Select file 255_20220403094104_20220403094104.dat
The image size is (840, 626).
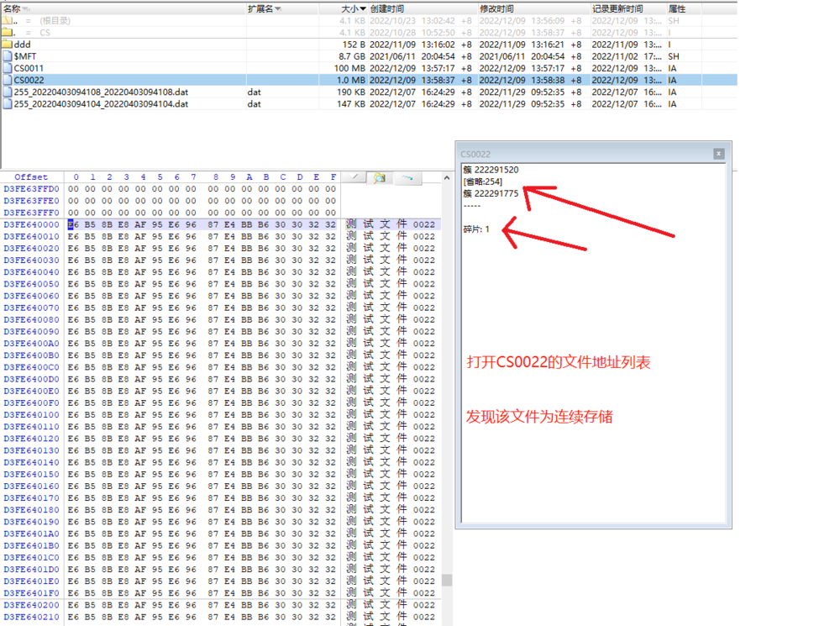click(x=101, y=104)
